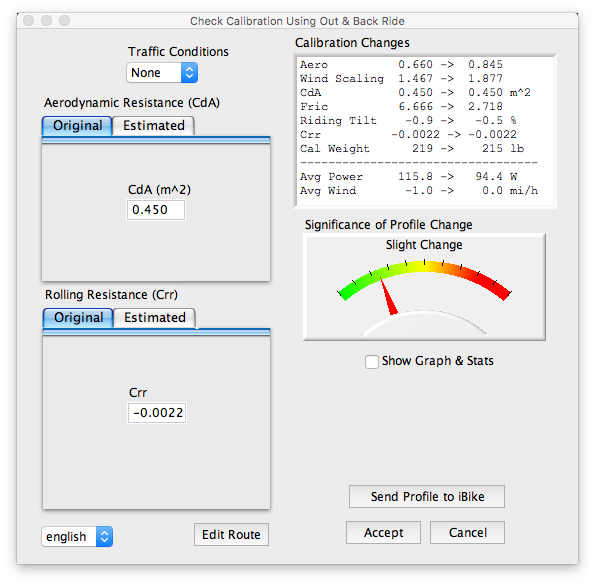Click Send Profile to iBike button

pyautogui.click(x=427, y=497)
